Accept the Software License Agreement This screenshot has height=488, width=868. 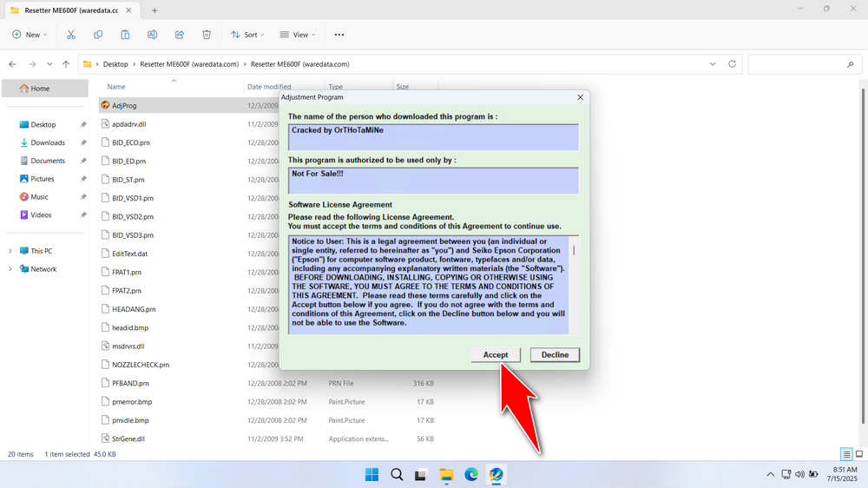pos(496,355)
